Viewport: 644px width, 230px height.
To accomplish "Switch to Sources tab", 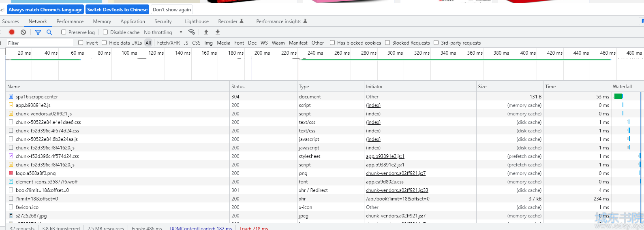I will point(11,21).
